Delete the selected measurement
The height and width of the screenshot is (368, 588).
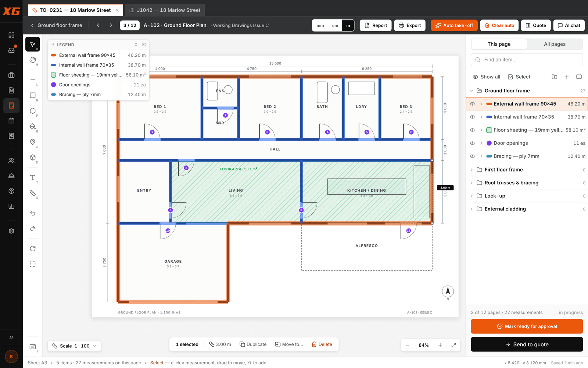pyautogui.click(x=322, y=344)
